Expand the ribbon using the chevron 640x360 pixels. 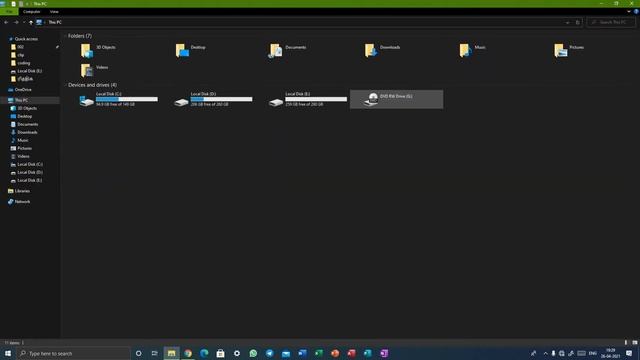click(x=629, y=11)
